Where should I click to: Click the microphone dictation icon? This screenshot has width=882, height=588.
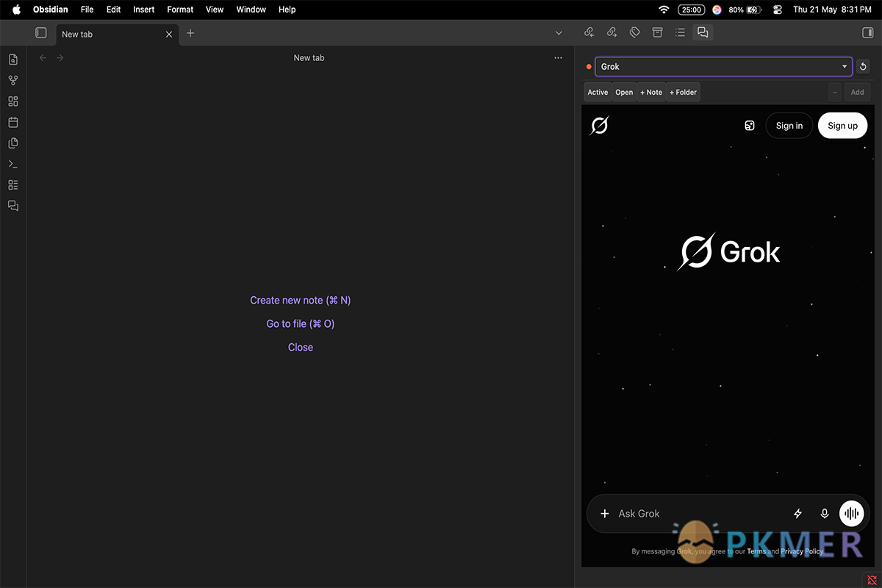[825, 514]
